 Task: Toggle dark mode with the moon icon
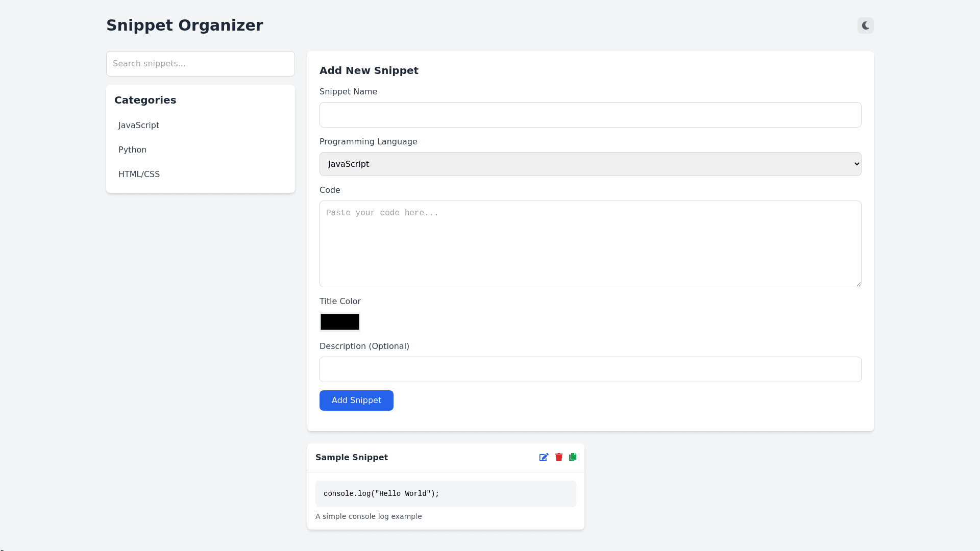pyautogui.click(x=865, y=26)
